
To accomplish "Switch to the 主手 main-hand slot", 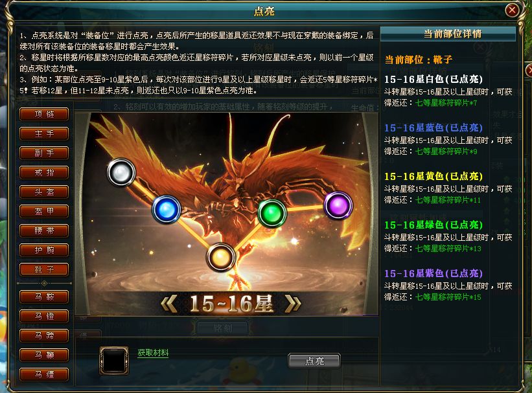I will pos(44,133).
